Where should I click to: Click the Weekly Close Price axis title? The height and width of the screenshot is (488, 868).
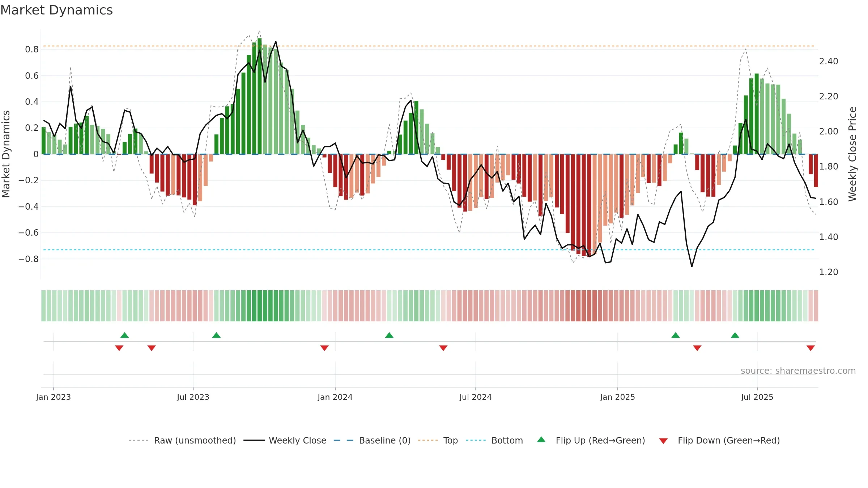[852, 154]
